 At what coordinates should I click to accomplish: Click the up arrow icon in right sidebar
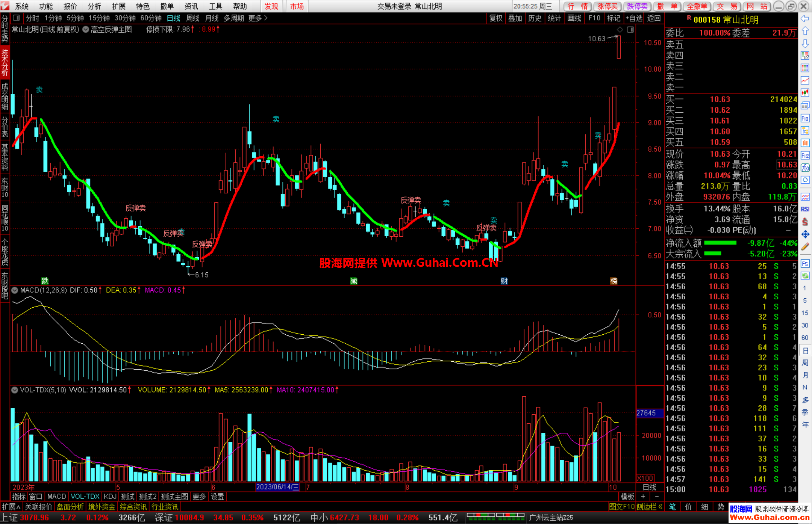coord(805,31)
